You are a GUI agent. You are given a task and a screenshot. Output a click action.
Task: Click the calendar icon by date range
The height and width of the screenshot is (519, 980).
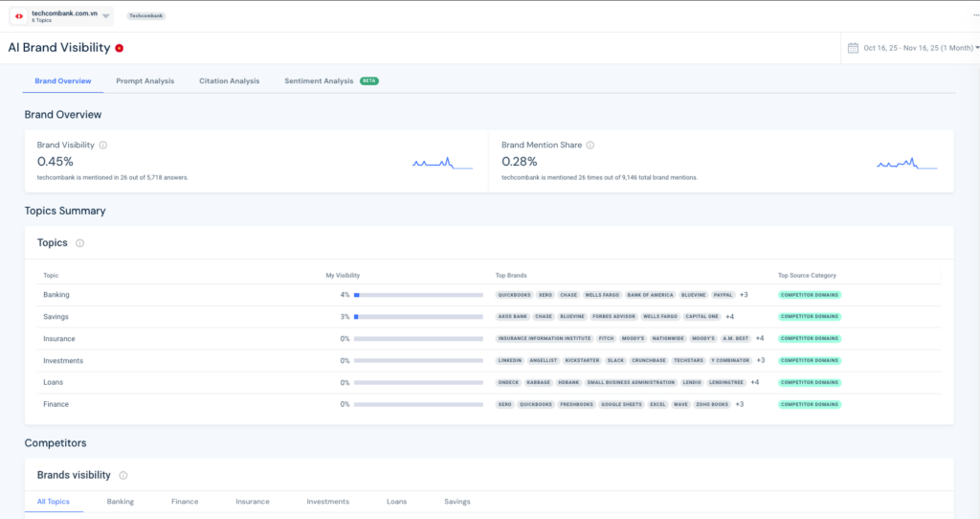[x=853, y=48]
